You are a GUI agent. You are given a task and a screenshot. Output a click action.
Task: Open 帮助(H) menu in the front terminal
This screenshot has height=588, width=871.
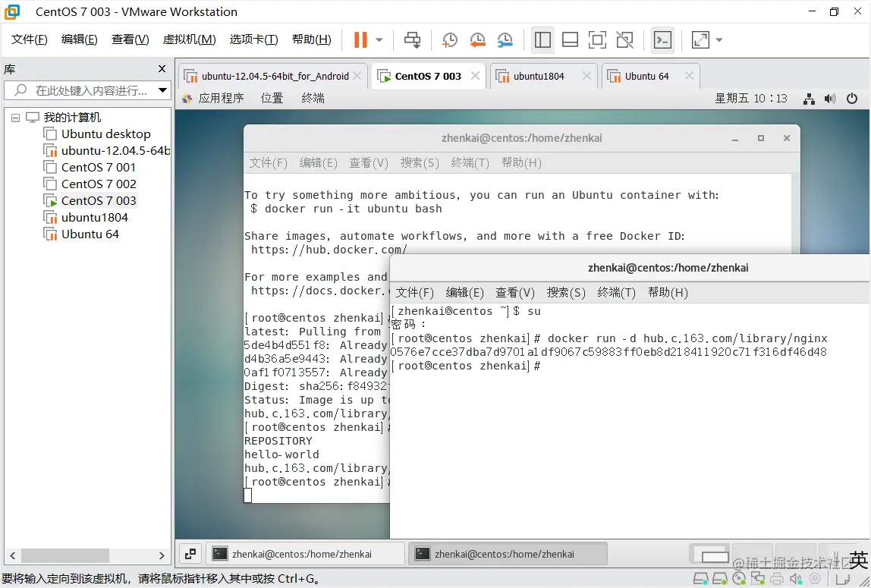[x=668, y=293]
